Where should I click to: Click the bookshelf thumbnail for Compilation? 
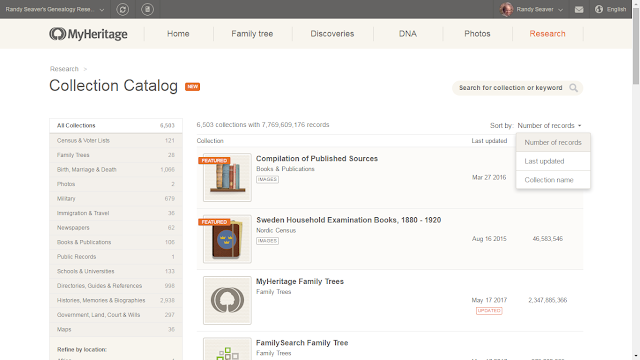click(x=227, y=178)
